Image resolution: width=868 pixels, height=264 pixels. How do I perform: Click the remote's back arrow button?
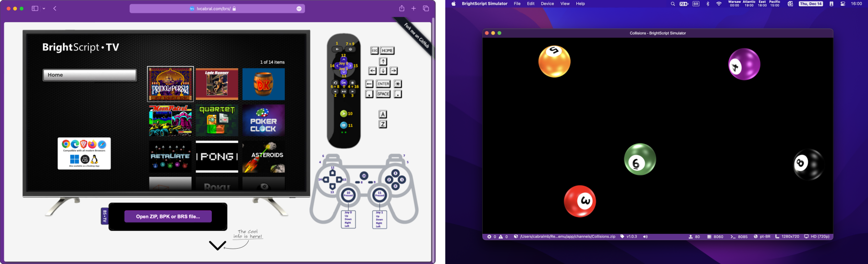tap(337, 49)
